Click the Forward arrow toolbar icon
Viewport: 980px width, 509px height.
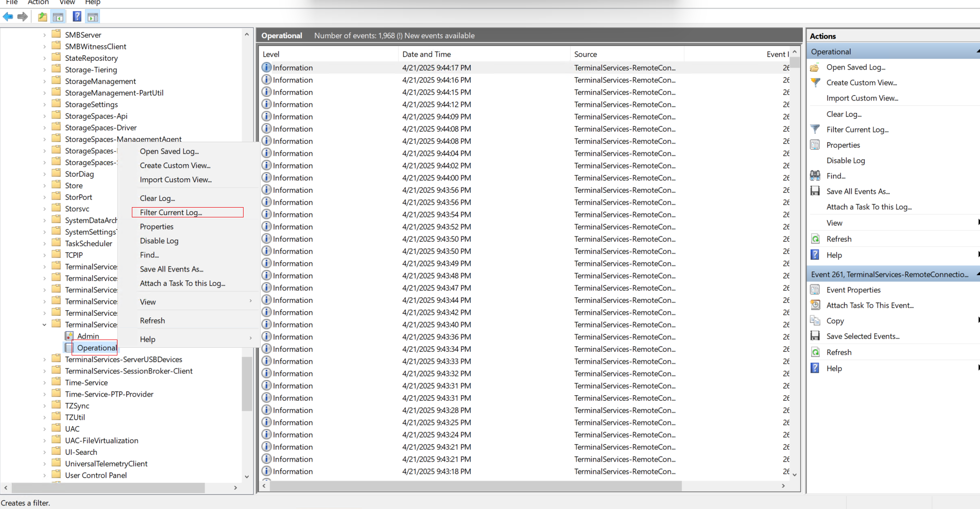click(23, 17)
